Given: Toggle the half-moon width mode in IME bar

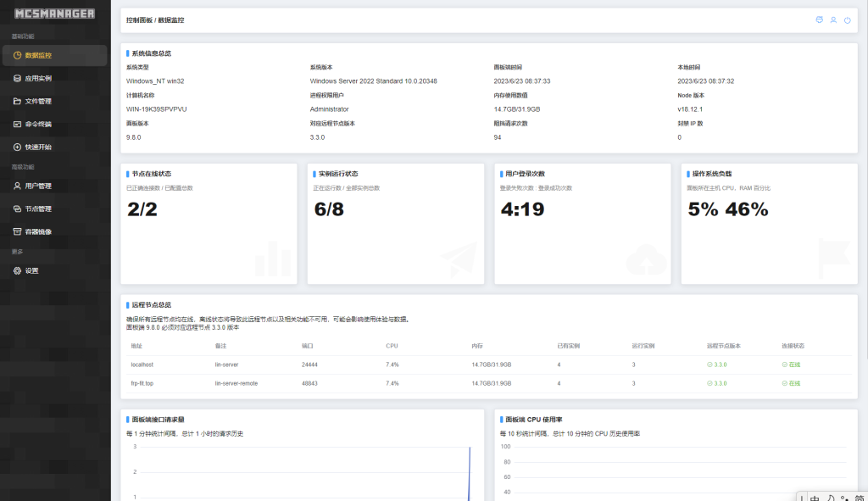Looking at the screenshot, I should coord(832,498).
